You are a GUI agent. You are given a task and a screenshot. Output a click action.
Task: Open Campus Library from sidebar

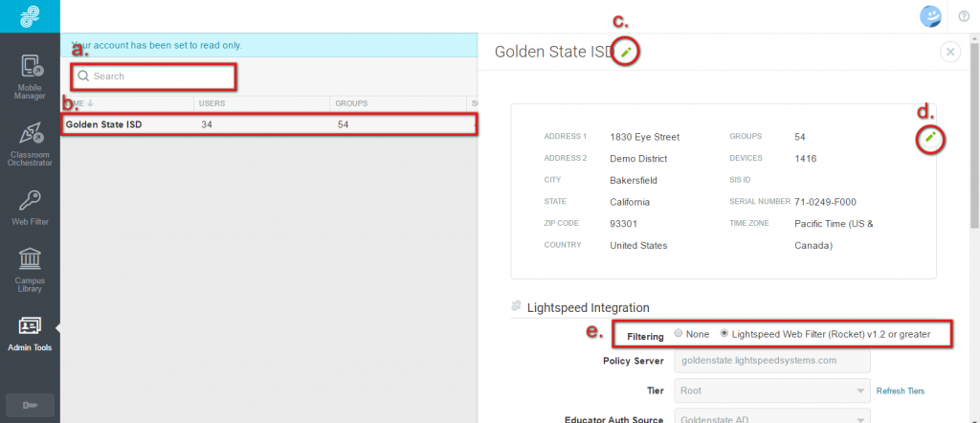pyautogui.click(x=30, y=270)
